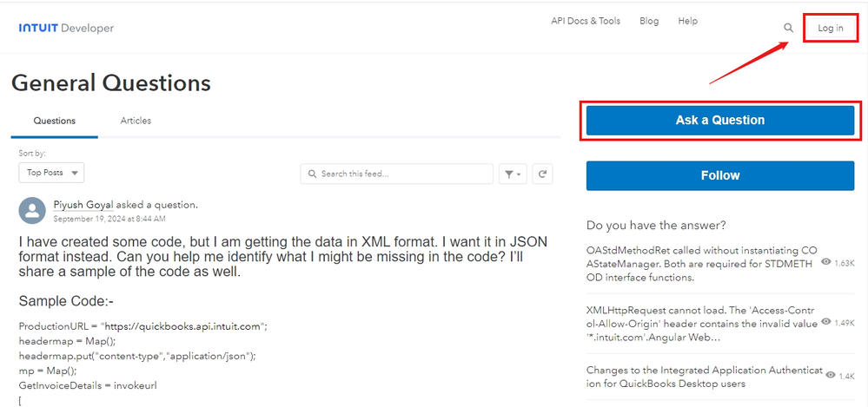This screenshot has height=407, width=868.
Task: Open the Top Posts sort dropdown
Action: [x=51, y=173]
